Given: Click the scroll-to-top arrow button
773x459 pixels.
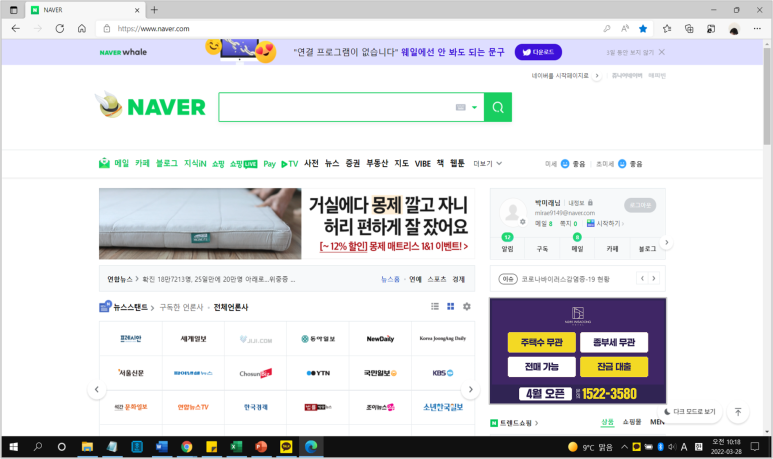Looking at the screenshot, I should point(738,412).
